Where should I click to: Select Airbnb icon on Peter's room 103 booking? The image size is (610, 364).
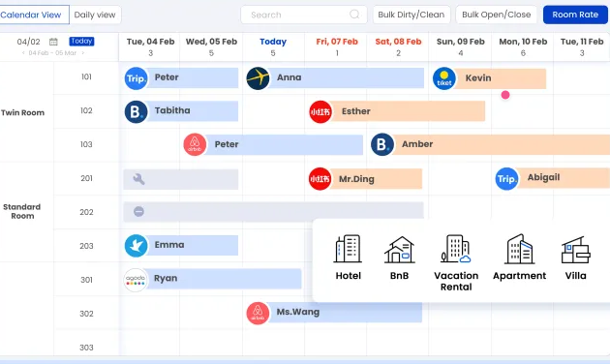(195, 144)
